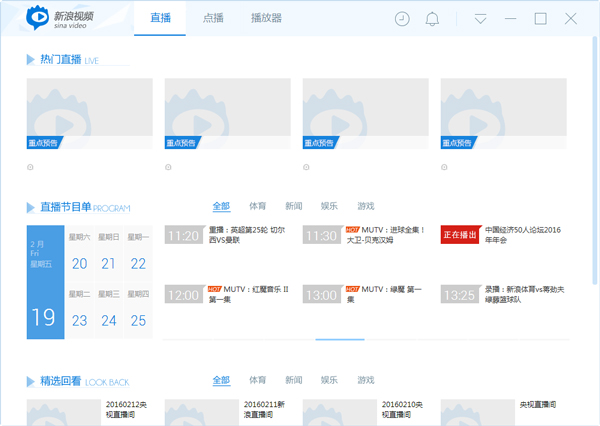Select 全部 filter in 直播节目单
Viewport: 600px width, 426px height.
pos(221,206)
